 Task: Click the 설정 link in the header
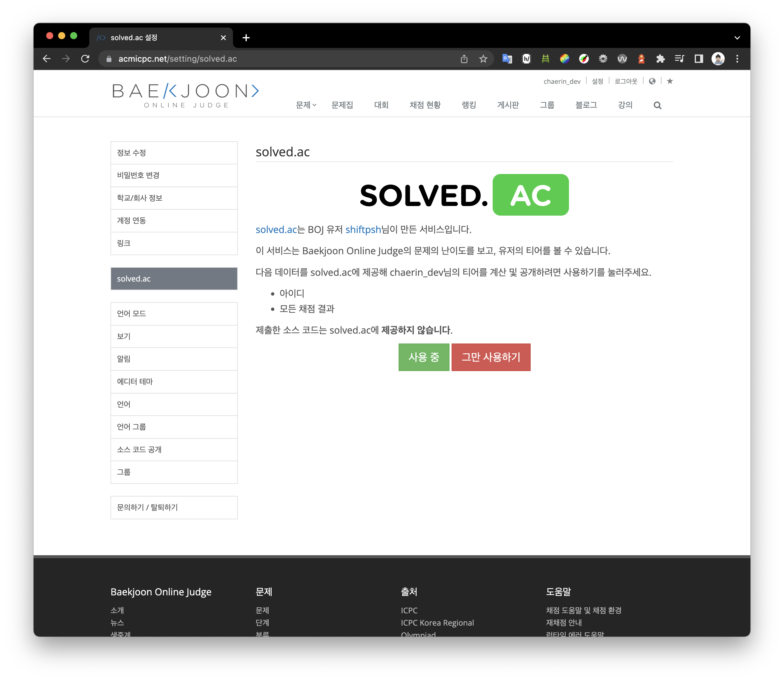point(597,81)
